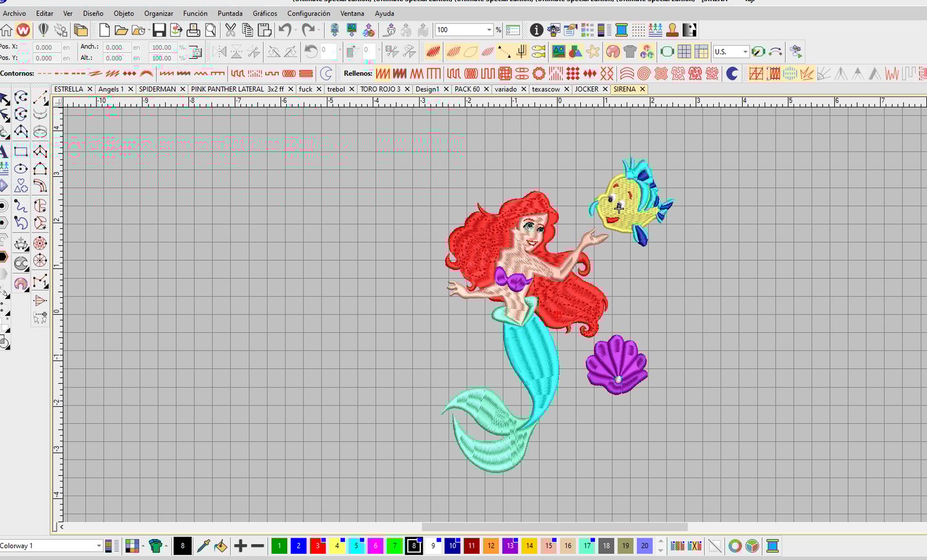
Task: Open an existing design with the folder icon
Action: click(x=121, y=30)
